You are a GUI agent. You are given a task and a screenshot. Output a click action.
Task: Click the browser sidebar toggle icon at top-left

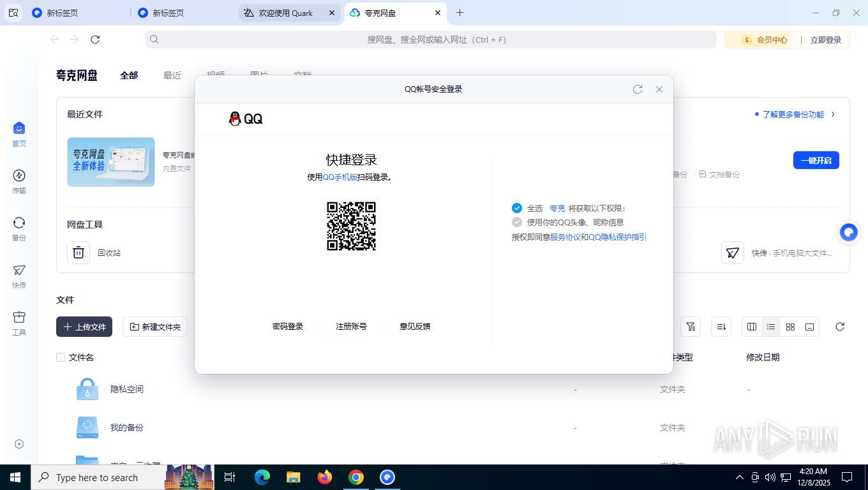(x=13, y=13)
